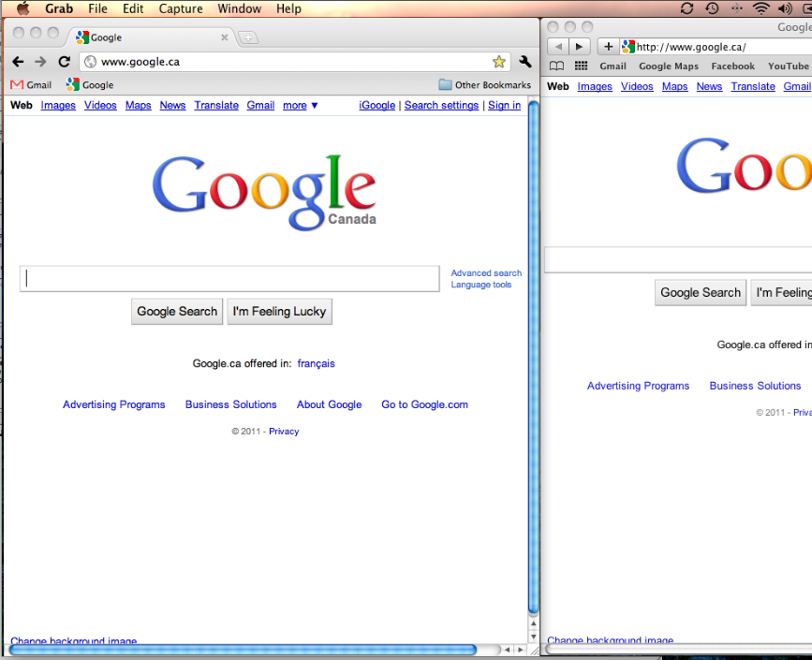Open the Window menu

(239, 8)
